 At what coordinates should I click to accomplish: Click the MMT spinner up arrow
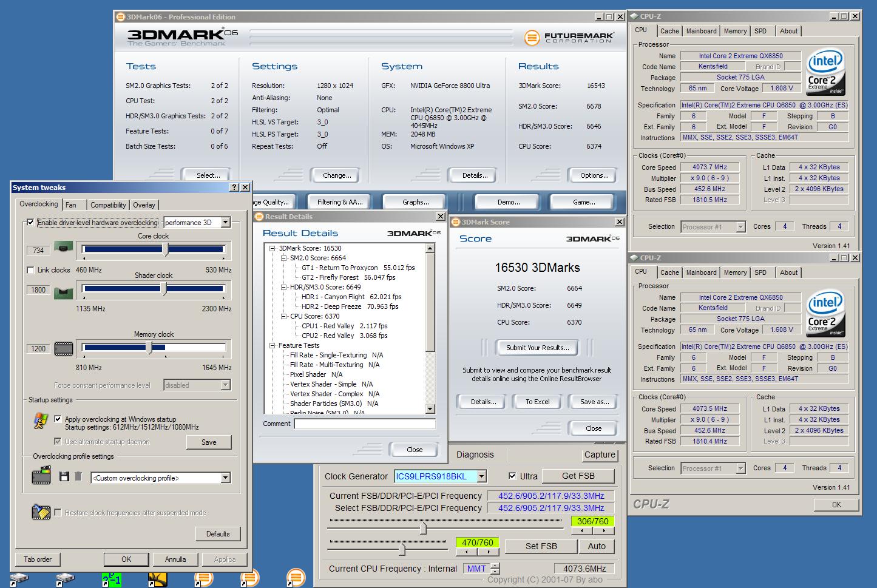[495, 566]
